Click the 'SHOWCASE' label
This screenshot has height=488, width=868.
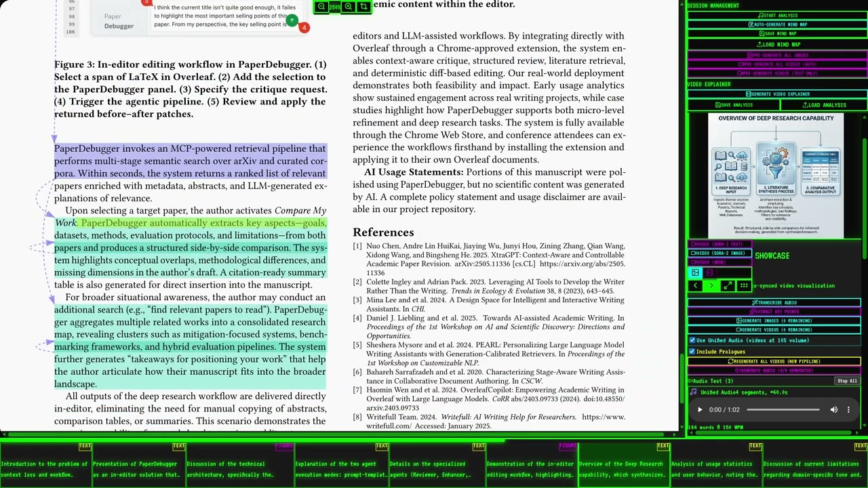pos(772,256)
